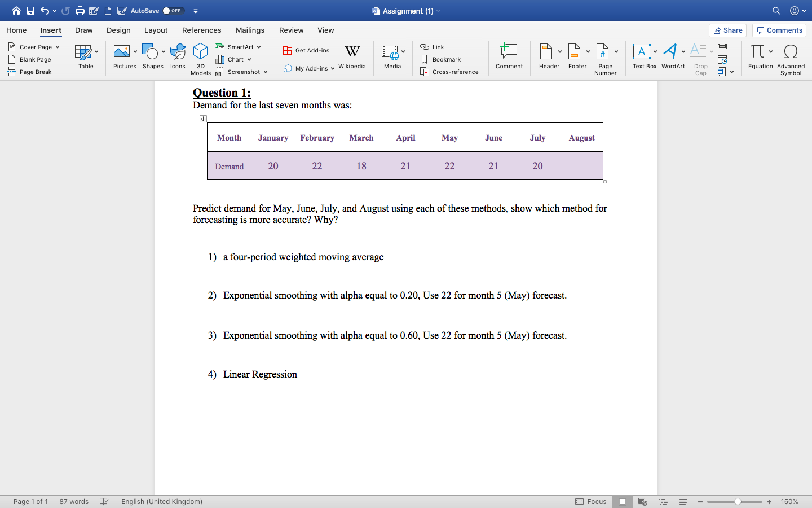Insert an Icon from the Icons gallery
This screenshot has height=508, width=812.
(x=178, y=55)
